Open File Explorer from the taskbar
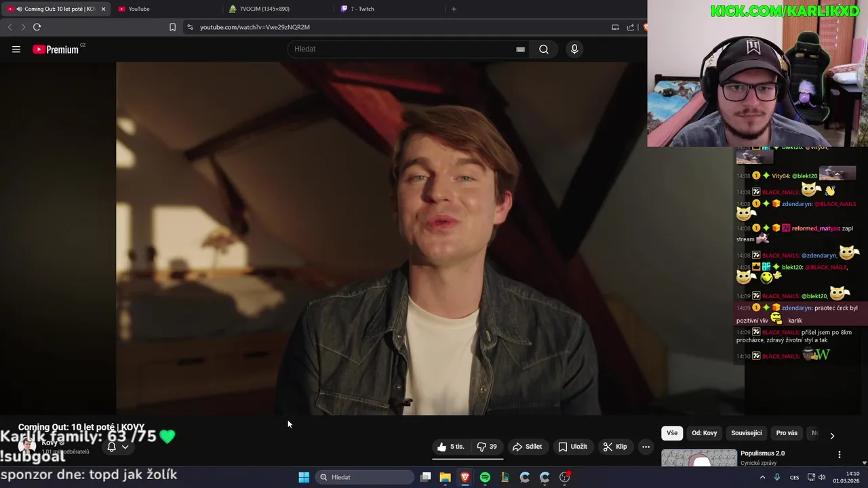Screen dimensions: 868x488 [446, 477]
